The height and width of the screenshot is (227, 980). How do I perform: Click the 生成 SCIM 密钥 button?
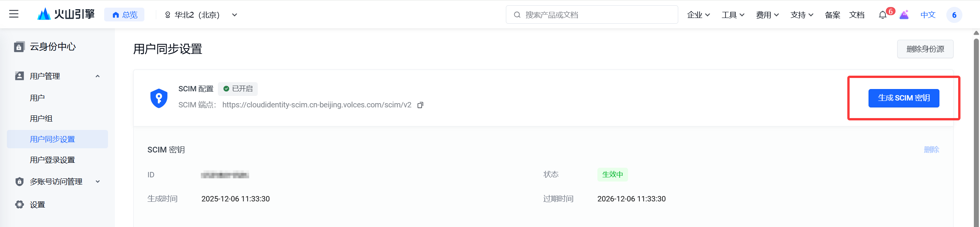click(x=903, y=98)
